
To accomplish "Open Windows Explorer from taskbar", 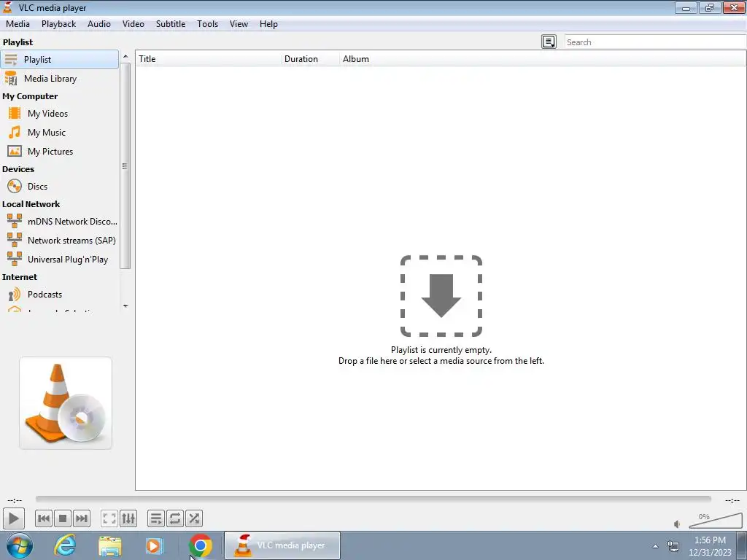I will (110, 545).
